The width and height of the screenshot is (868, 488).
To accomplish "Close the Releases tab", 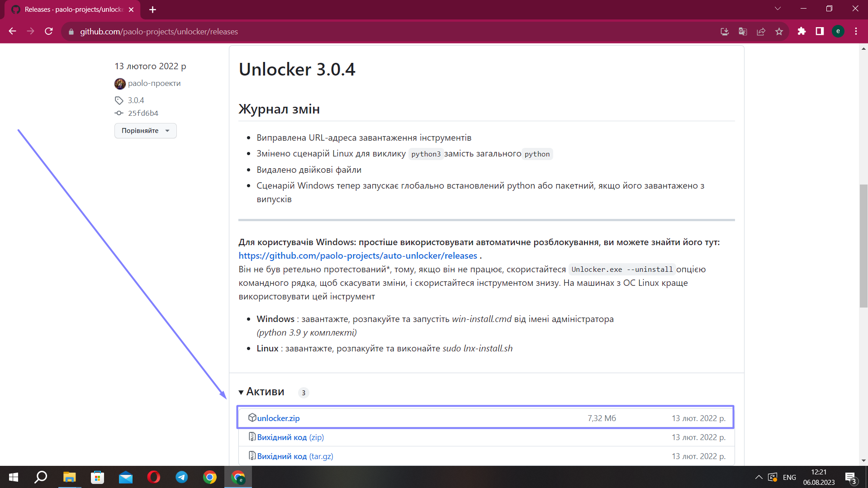I will (x=131, y=9).
